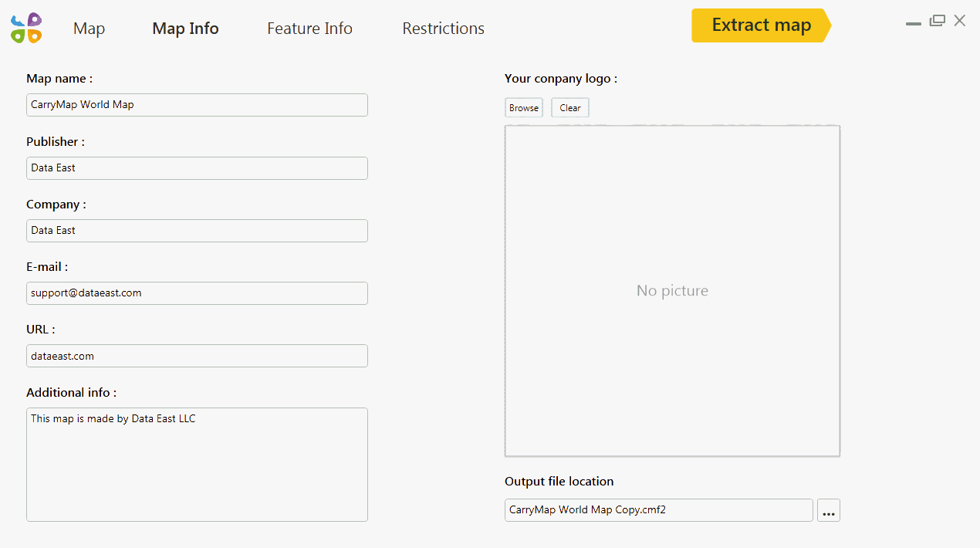Viewport: 980px width, 548px height.
Task: Click the 'E-mail :' label
Action: point(47,267)
